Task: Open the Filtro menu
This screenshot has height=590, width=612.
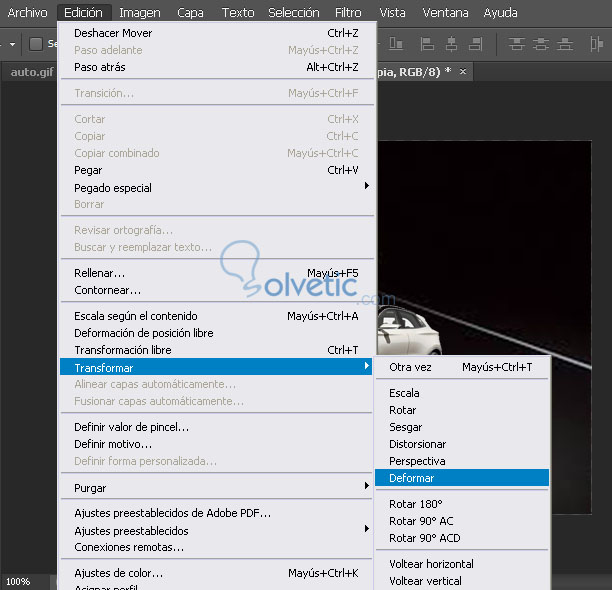Action: 348,12
